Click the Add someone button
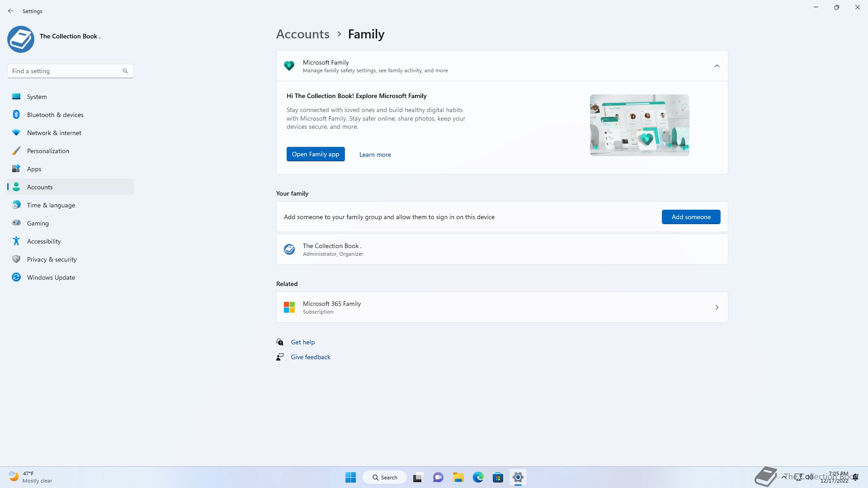Viewport: 868px width, 488px height. (691, 217)
